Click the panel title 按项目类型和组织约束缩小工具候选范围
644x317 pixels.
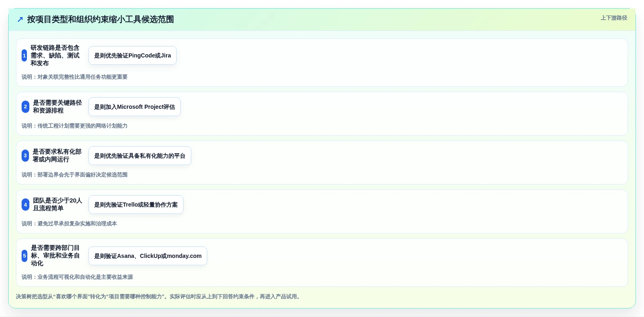point(101,20)
